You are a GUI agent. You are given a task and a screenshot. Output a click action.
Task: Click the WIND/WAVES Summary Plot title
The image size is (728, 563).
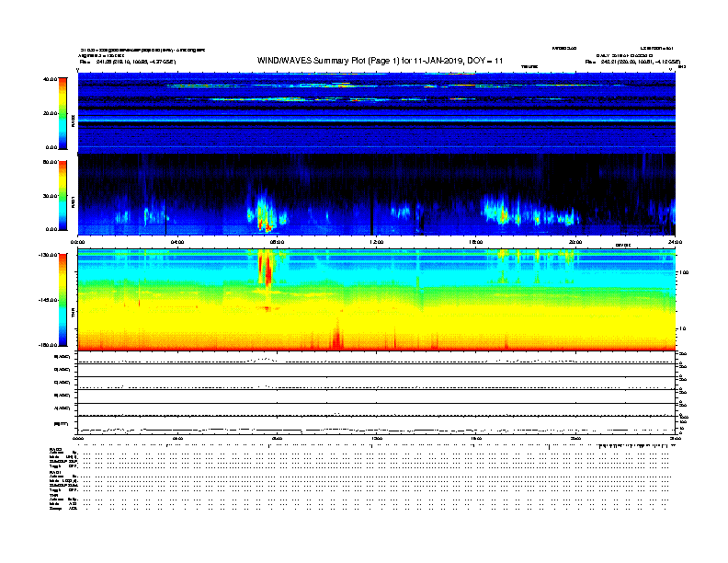click(x=380, y=61)
